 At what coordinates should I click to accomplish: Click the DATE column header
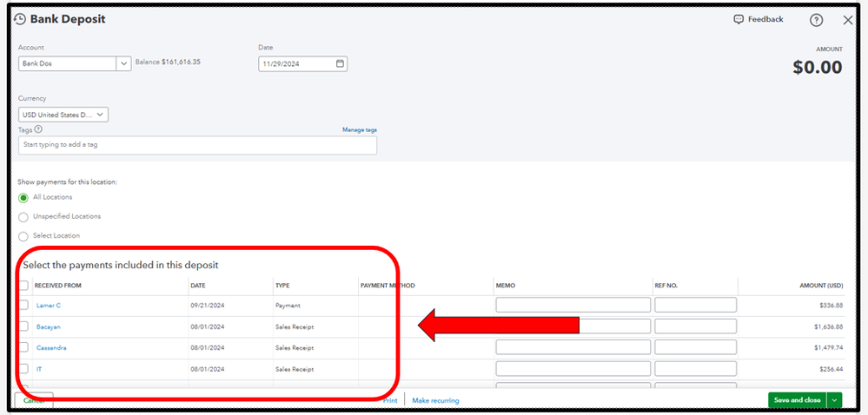[x=197, y=287]
